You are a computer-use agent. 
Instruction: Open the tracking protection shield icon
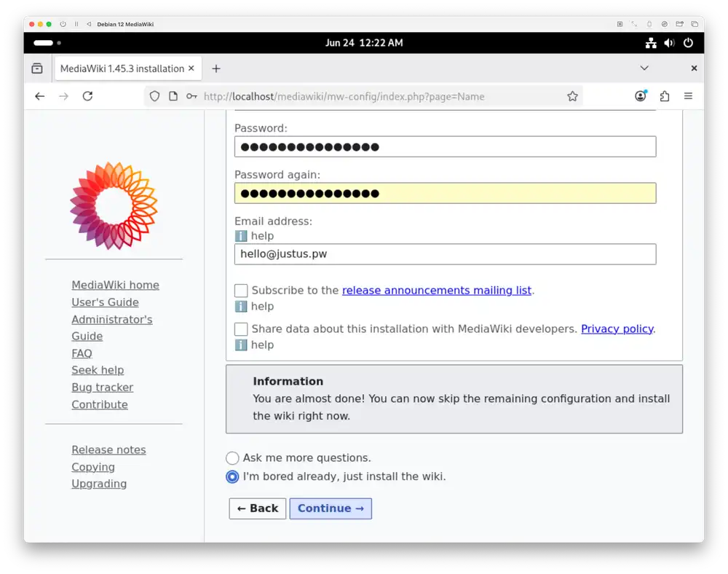154,96
